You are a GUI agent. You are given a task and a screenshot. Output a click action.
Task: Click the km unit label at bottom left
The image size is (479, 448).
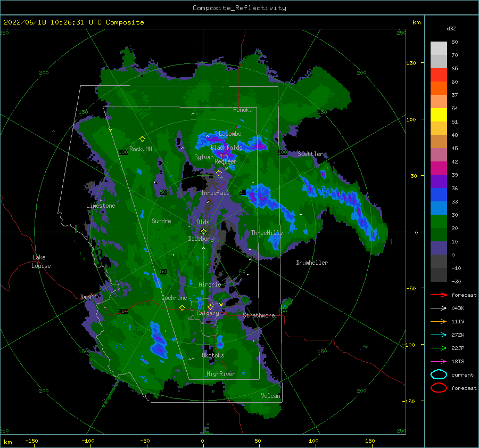7,442
